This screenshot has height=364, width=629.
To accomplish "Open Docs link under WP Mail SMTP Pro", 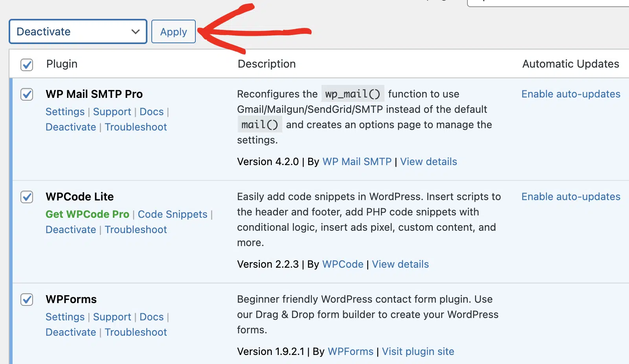I will [x=151, y=112].
